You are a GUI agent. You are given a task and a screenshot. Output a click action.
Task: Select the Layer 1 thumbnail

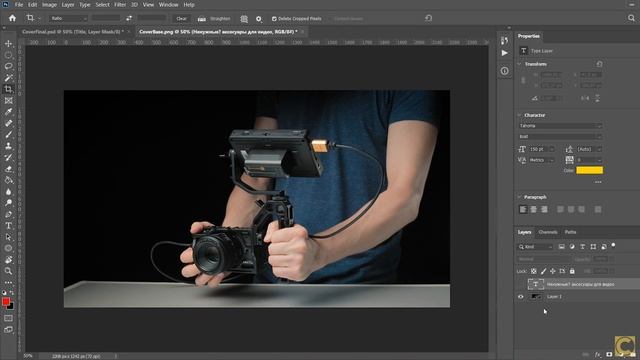point(536,297)
